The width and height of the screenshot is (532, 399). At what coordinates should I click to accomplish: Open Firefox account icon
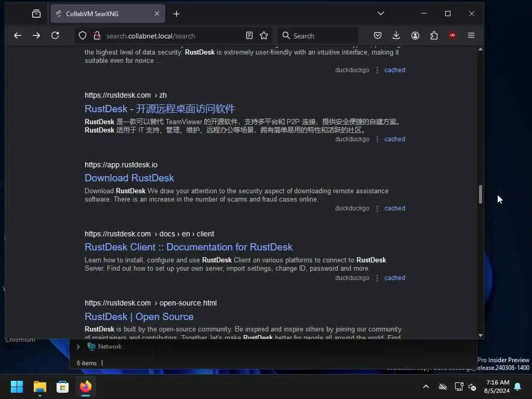coord(415,36)
